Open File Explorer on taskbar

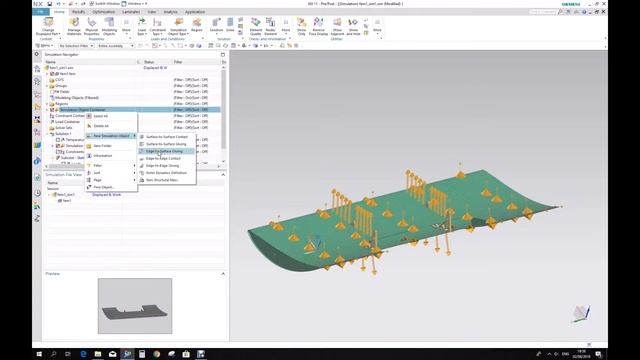click(x=98, y=354)
